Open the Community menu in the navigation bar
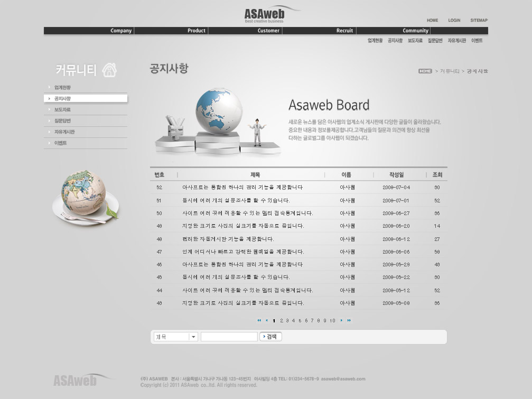The image size is (532, 399). 415,31
